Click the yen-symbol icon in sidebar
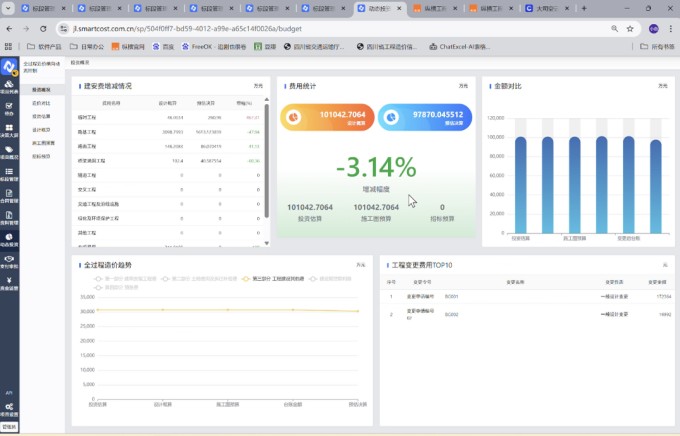This screenshot has height=436, width=680. (x=9, y=283)
